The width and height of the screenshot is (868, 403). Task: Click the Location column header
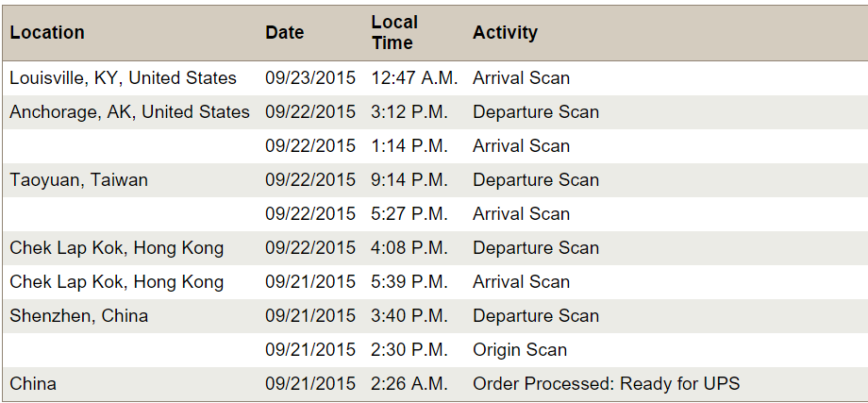tap(47, 33)
